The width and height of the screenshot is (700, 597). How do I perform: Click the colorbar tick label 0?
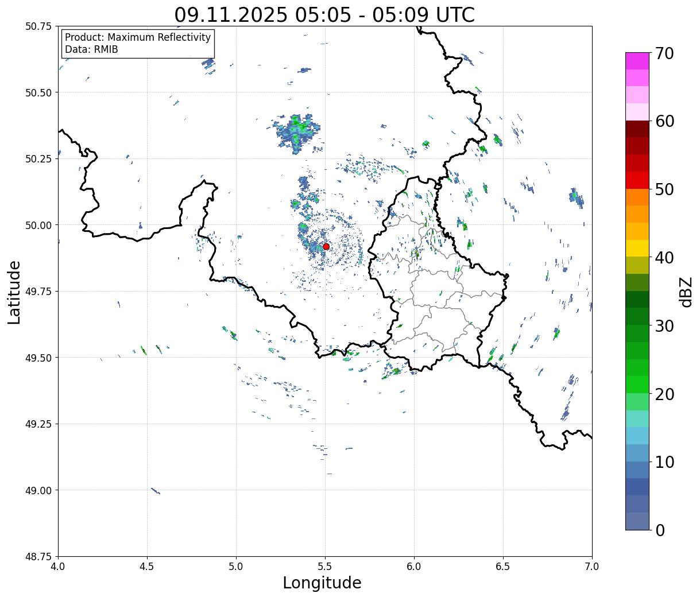[x=659, y=530]
